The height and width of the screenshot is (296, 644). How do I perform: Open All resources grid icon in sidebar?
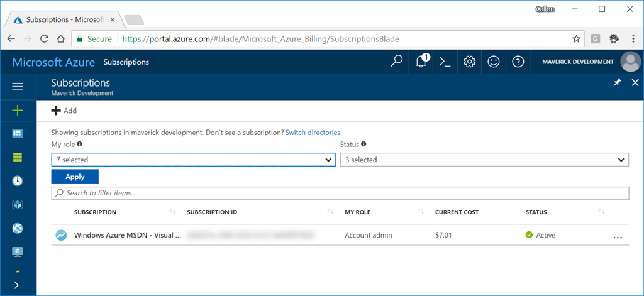[x=18, y=157]
